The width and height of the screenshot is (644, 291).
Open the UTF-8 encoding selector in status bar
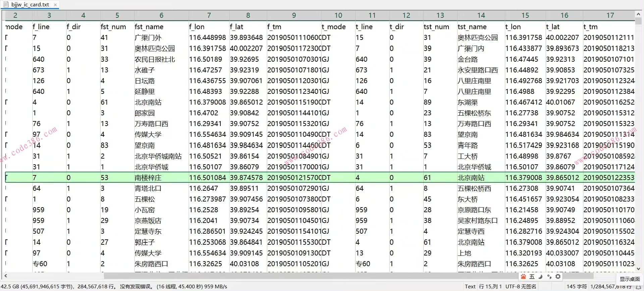[521, 287]
